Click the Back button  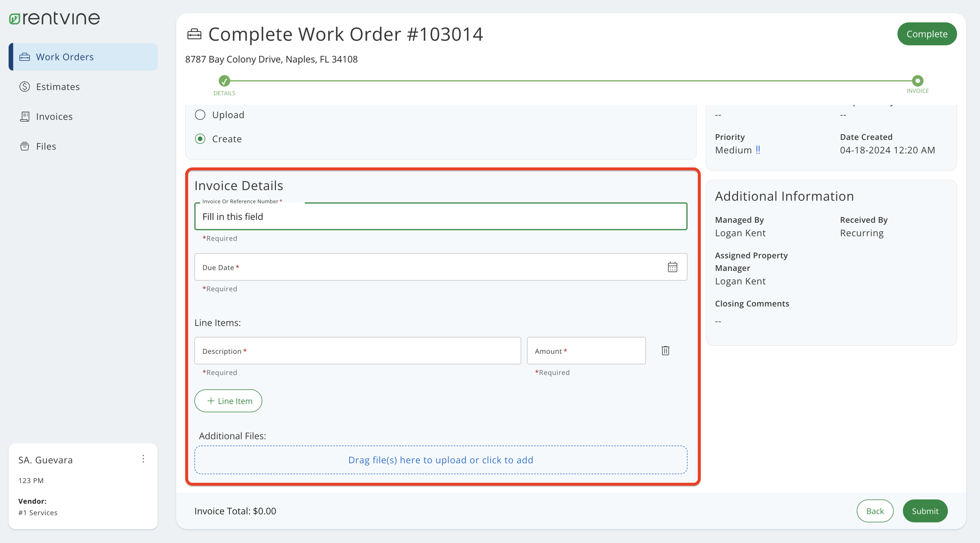[x=875, y=511]
